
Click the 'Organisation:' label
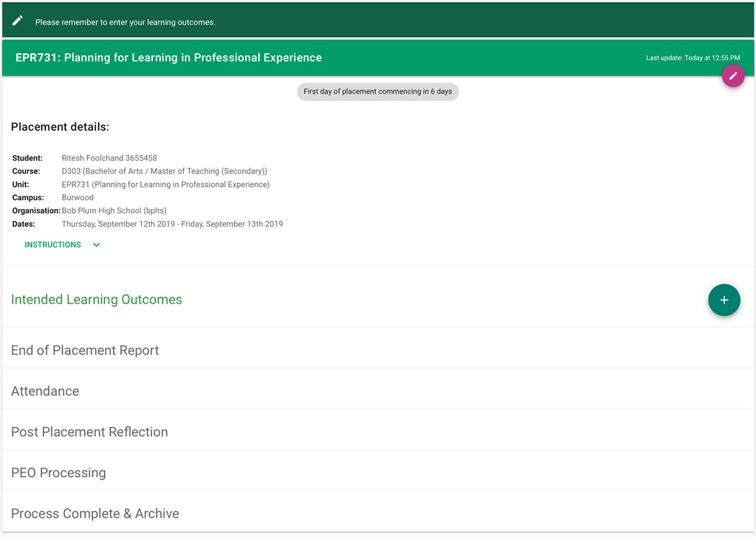coord(36,211)
